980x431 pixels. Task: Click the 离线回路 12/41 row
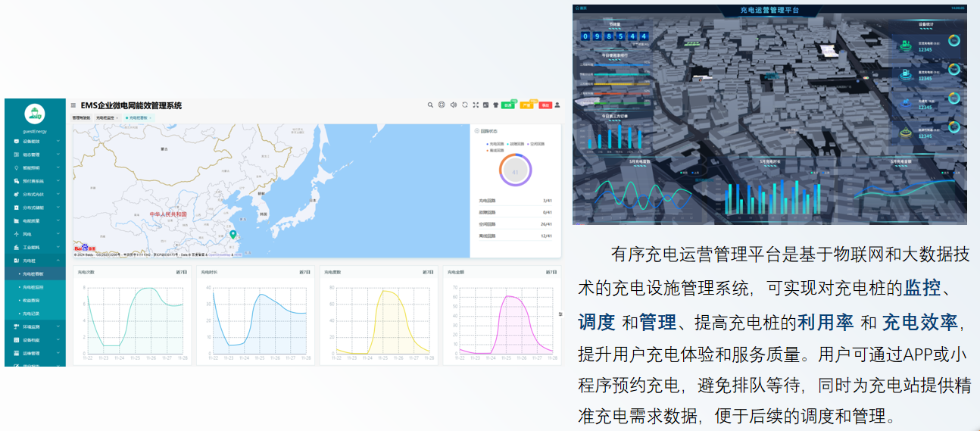(515, 236)
